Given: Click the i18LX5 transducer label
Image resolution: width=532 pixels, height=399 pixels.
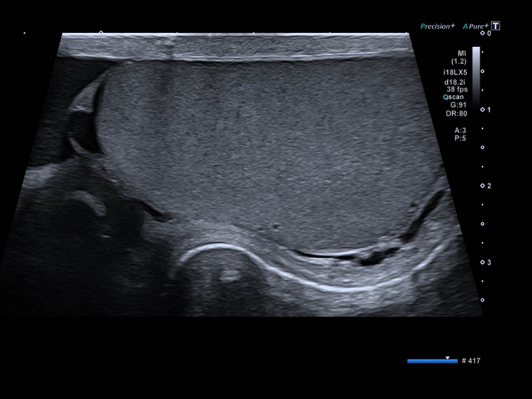Looking at the screenshot, I should pyautogui.click(x=454, y=73).
